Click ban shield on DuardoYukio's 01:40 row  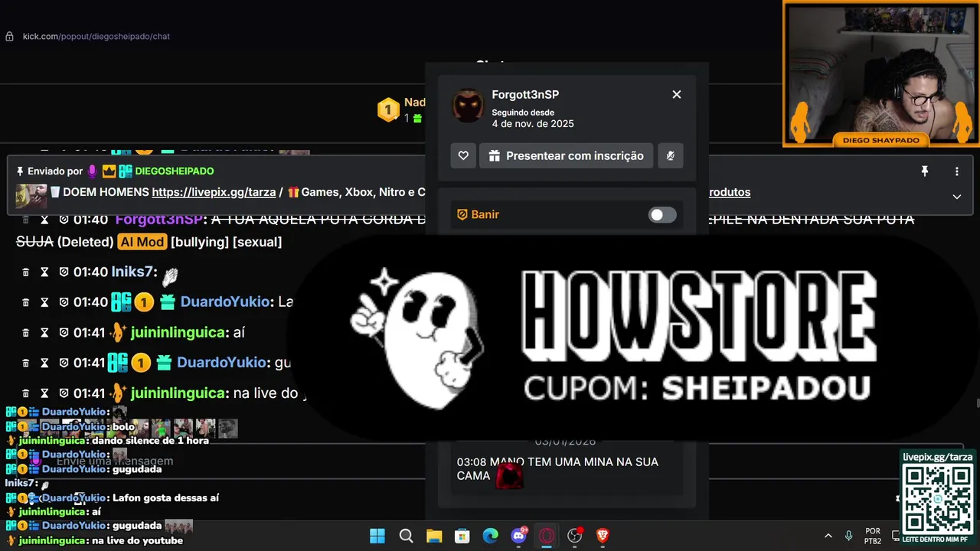64,302
